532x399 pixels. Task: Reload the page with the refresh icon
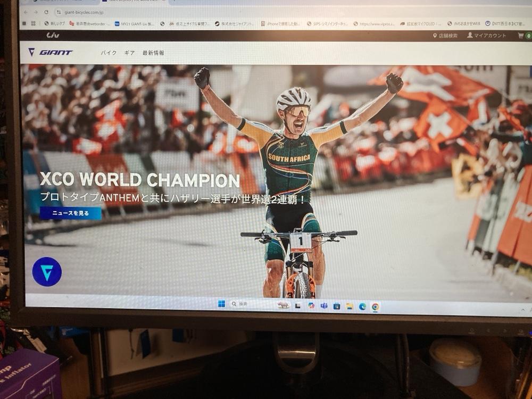(x=46, y=12)
